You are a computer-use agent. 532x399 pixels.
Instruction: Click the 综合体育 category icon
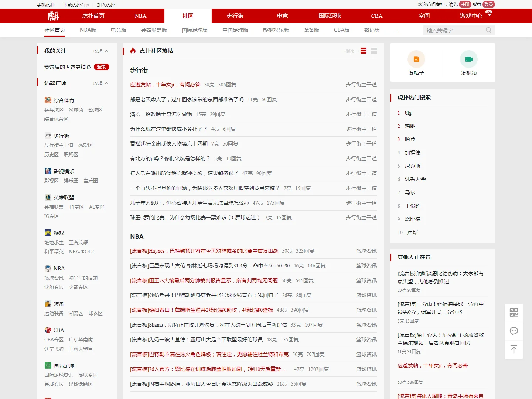tap(48, 100)
